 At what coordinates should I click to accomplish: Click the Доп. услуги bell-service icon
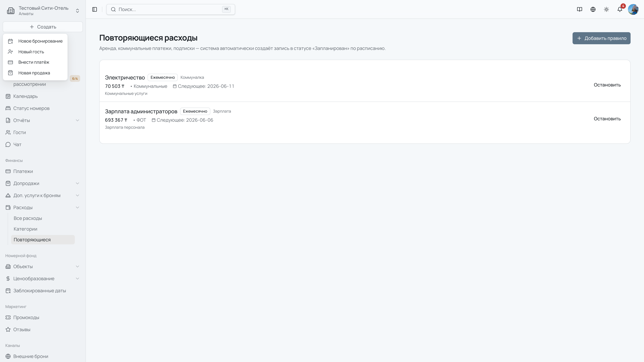8,195
